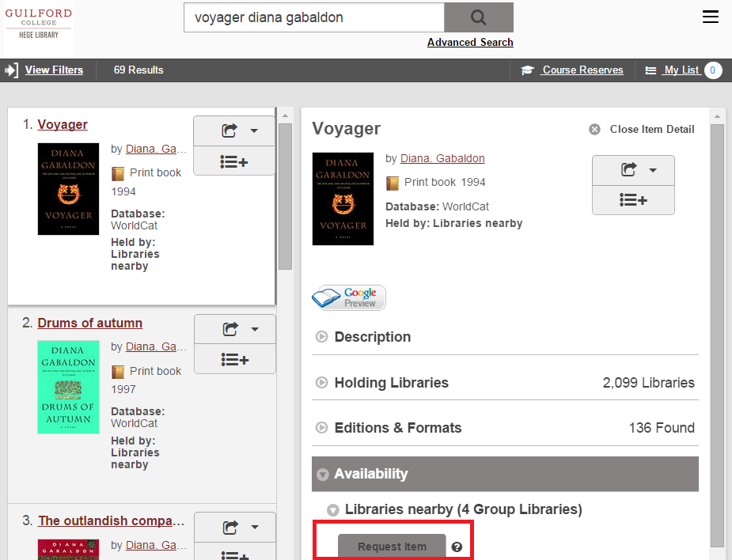The image size is (732, 560).
Task: Share The outlandish companion via share icon
Action: tap(230, 528)
